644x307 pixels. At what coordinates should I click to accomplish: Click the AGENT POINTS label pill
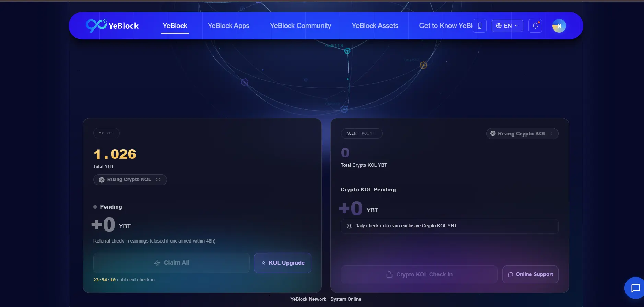pyautogui.click(x=362, y=133)
